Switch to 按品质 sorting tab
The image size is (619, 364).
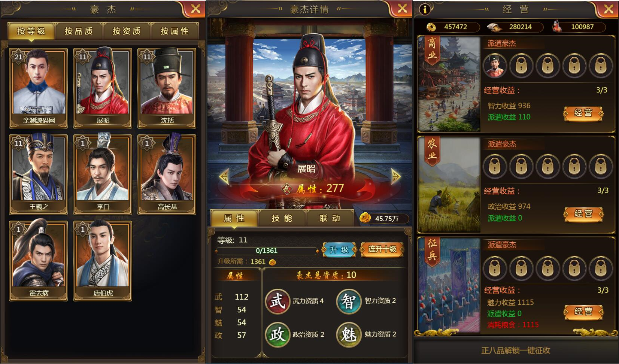pyautogui.click(x=79, y=31)
